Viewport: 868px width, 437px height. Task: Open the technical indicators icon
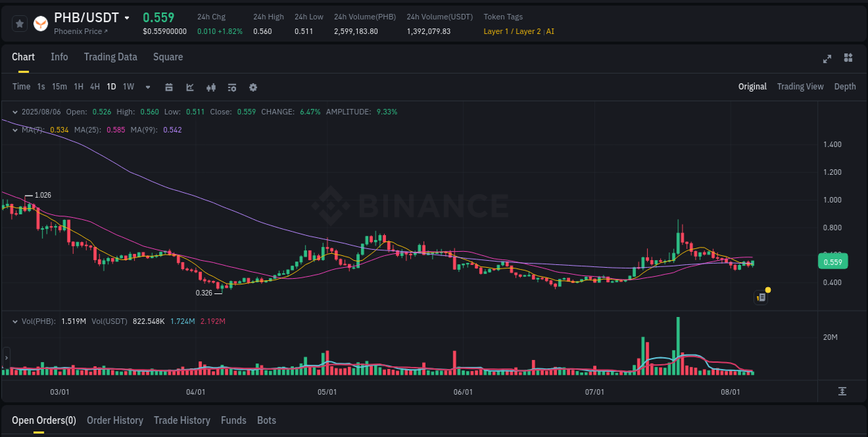210,87
